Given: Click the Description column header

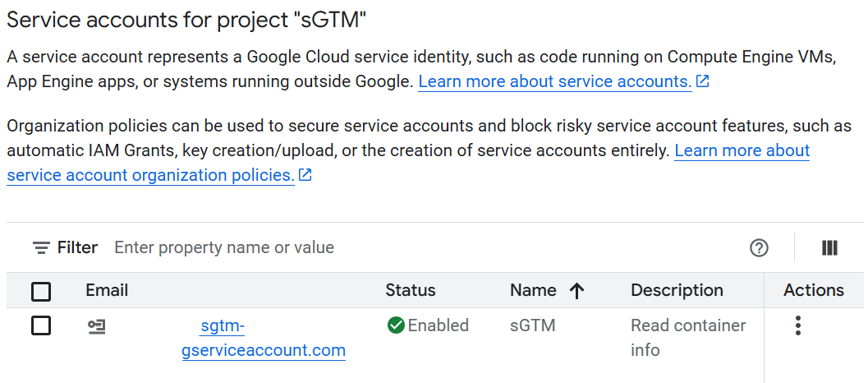Looking at the screenshot, I should [x=677, y=290].
